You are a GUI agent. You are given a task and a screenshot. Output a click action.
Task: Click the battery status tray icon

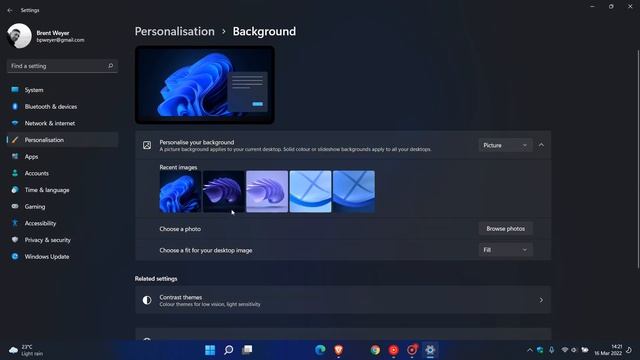click(x=585, y=350)
